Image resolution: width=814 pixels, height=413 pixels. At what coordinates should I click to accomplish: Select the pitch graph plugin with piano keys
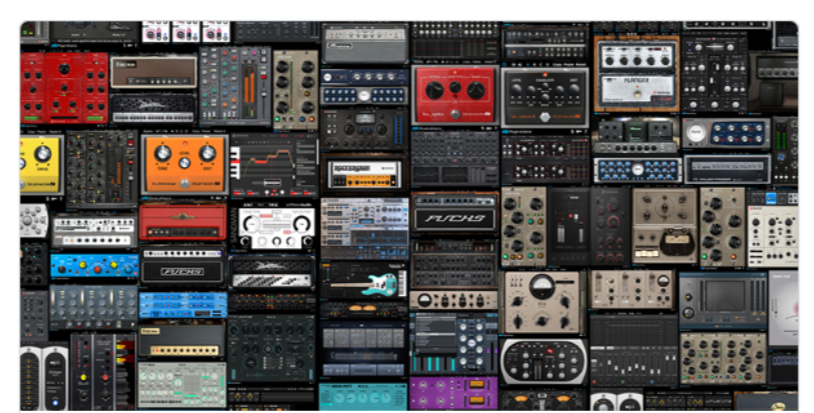point(273,167)
